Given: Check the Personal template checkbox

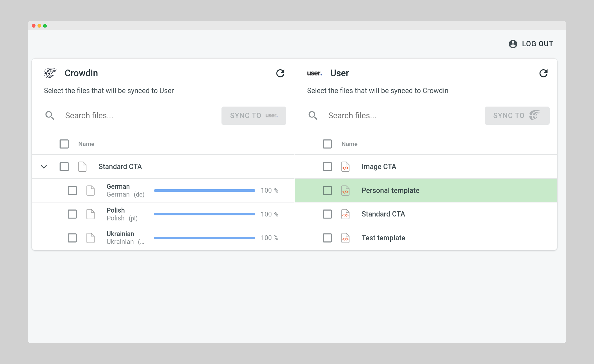Looking at the screenshot, I should (327, 190).
